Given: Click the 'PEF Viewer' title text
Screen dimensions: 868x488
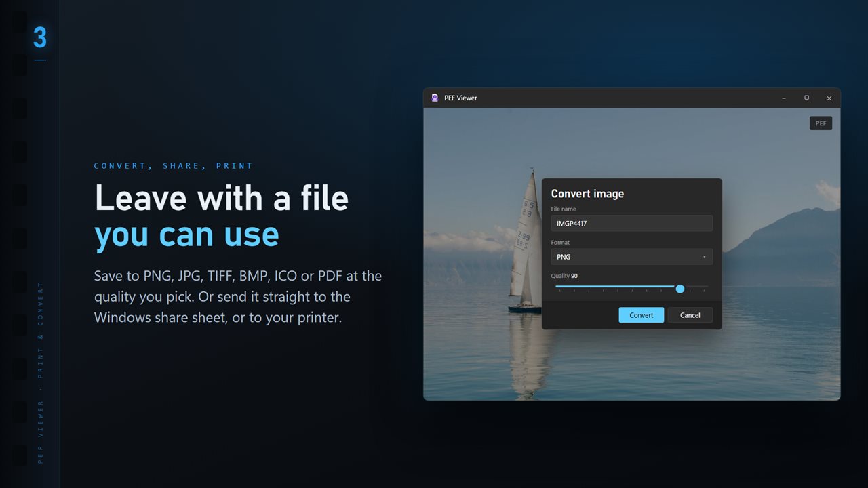Looking at the screenshot, I should click(460, 98).
